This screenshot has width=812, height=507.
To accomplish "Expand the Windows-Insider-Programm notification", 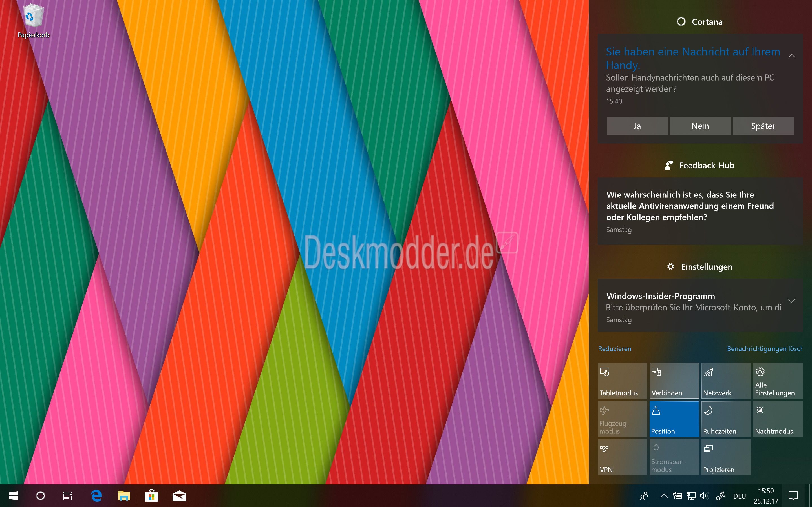I will coord(791,301).
